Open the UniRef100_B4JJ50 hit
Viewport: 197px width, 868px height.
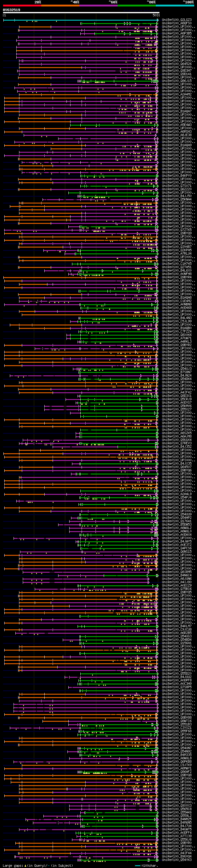176,196
